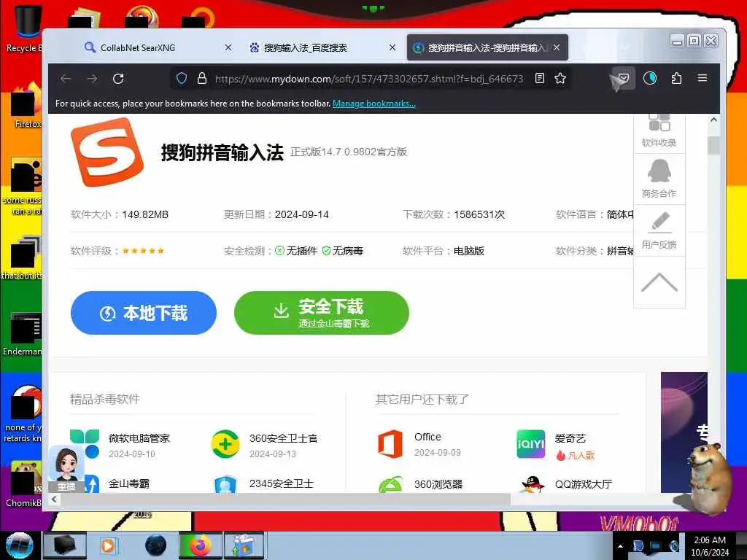Click the title text 搜狗拼音输入法

tap(222, 152)
